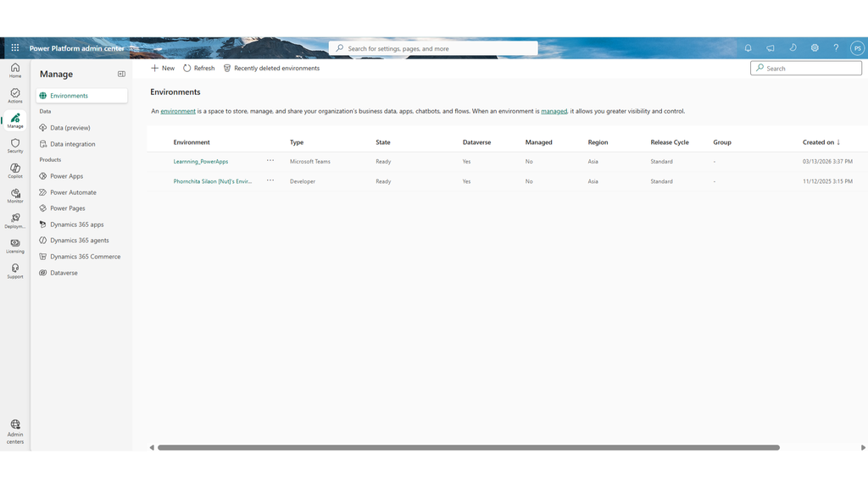This screenshot has width=868, height=488.
Task: Open Copilot in left rail
Action: (15, 170)
